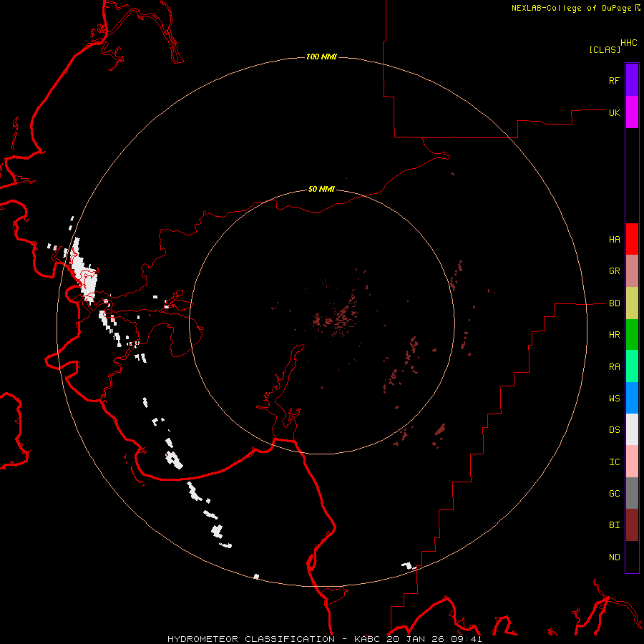Click the HA legend label

[x=614, y=240]
